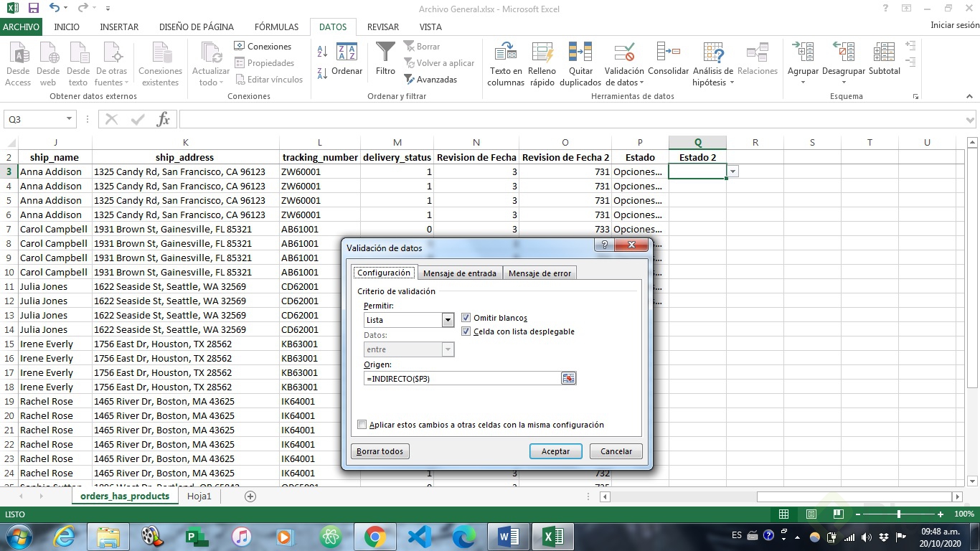Toggle the Omitir blancos checkbox
This screenshot has height=551, width=980.
pos(466,318)
